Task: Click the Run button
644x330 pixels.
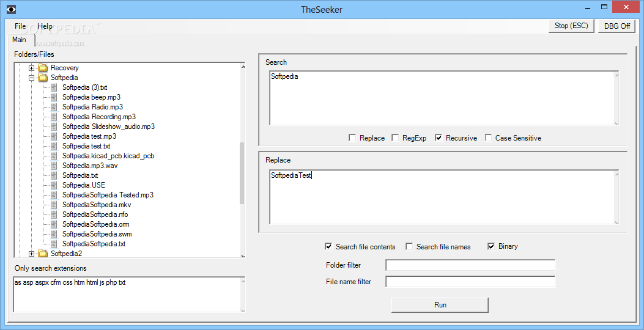Action: pos(440,305)
